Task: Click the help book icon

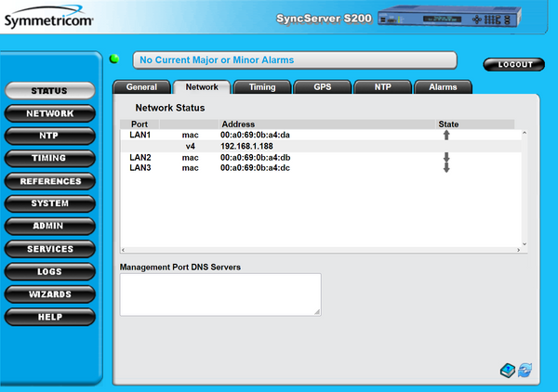Action: (507, 371)
